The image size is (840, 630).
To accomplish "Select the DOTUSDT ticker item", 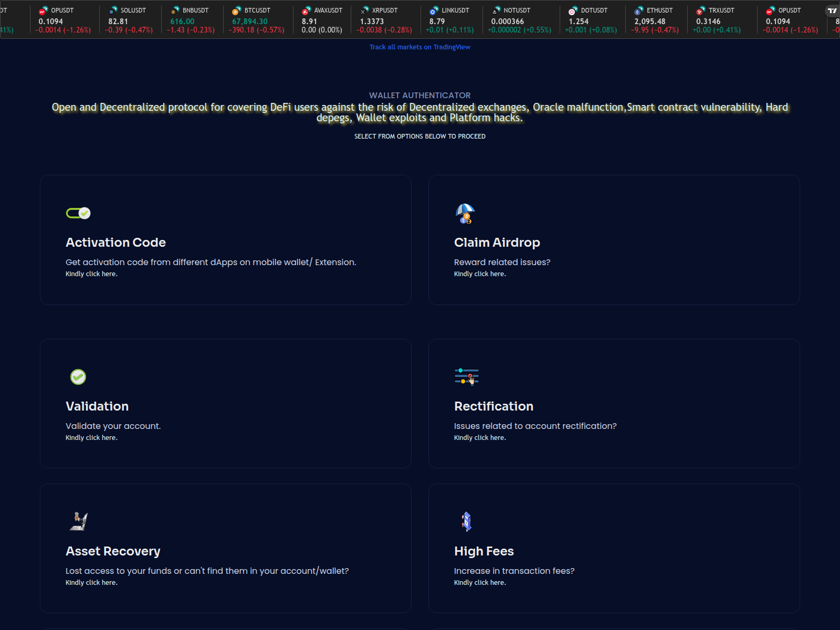I will click(x=591, y=20).
